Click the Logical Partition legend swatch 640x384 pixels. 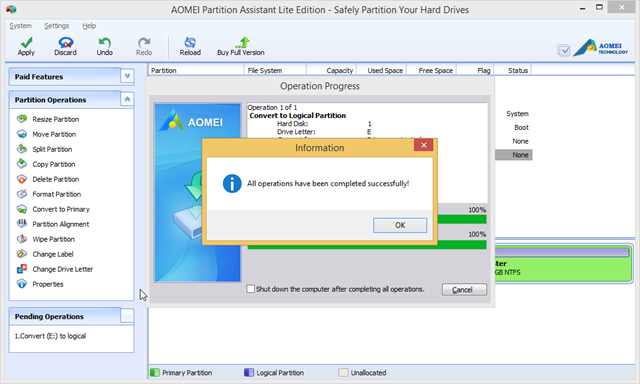[x=249, y=373]
